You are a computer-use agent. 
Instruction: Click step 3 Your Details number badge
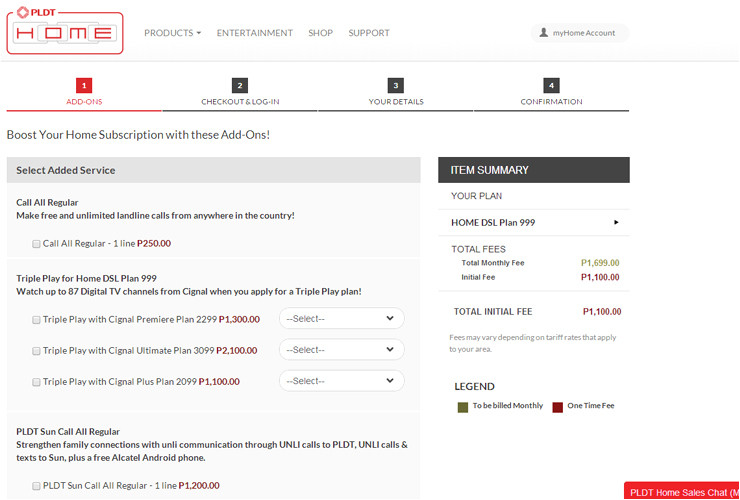tap(396, 86)
